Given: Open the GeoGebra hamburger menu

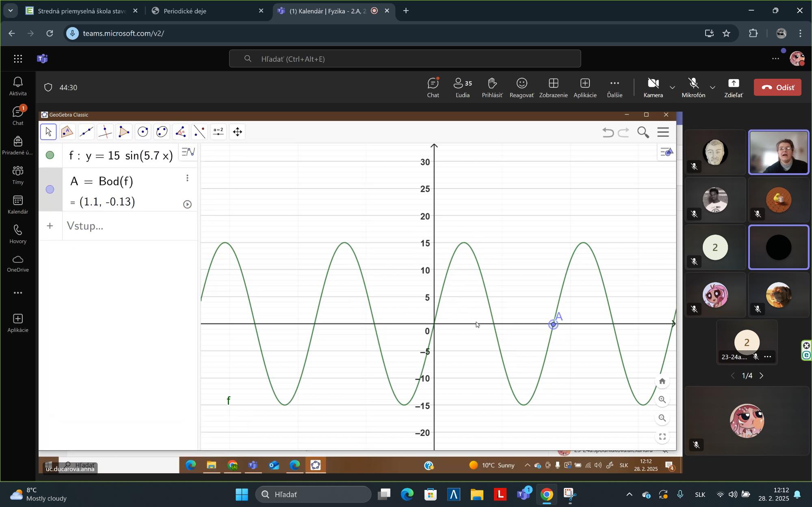Looking at the screenshot, I should coord(663,132).
